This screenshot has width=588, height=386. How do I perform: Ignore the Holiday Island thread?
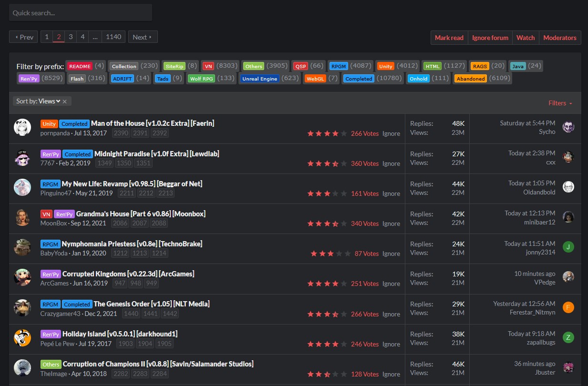pos(391,344)
